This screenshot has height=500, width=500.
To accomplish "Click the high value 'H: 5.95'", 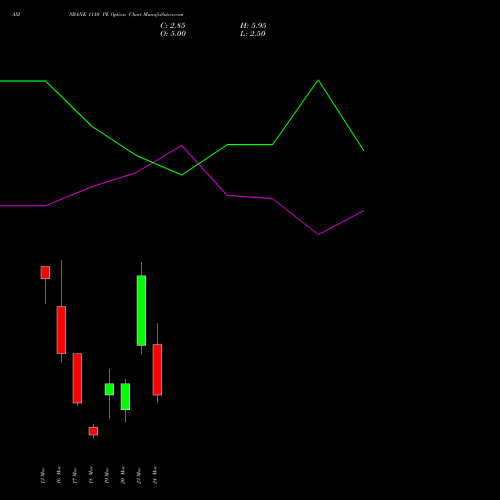I will click(x=253, y=26).
